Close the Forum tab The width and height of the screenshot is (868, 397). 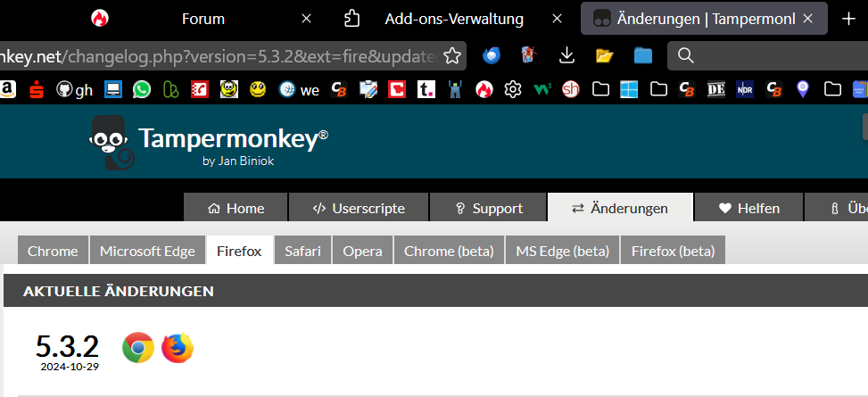click(x=306, y=19)
